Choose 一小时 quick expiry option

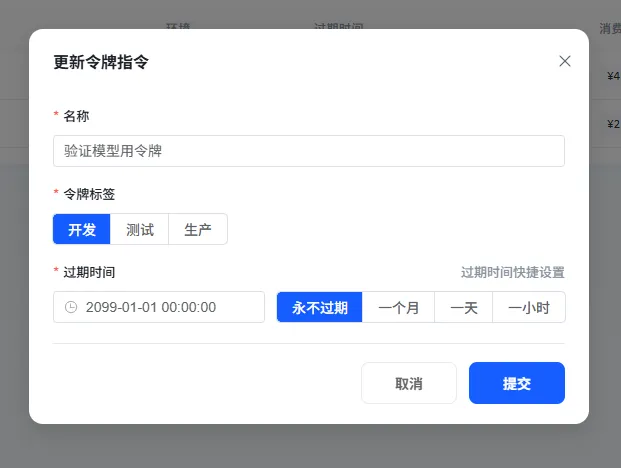(x=529, y=307)
